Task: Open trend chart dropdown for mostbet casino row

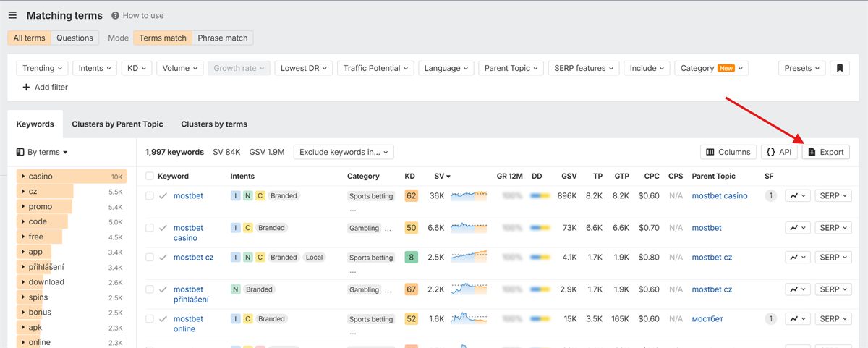Action: (798, 228)
